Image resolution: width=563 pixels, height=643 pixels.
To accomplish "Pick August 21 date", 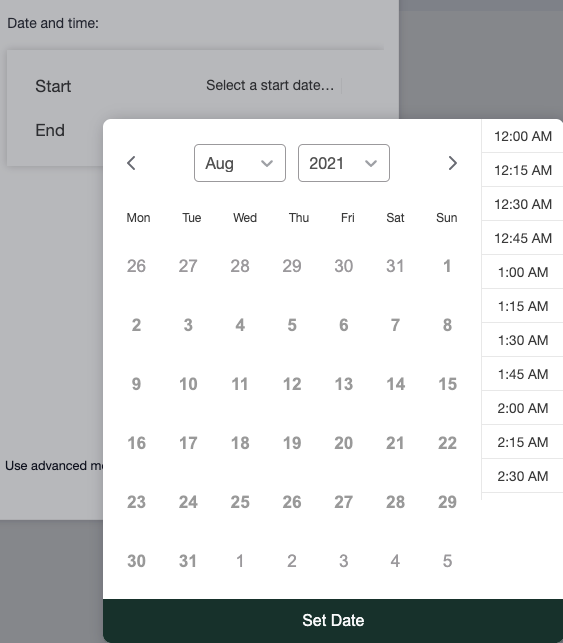I will pos(395,443).
